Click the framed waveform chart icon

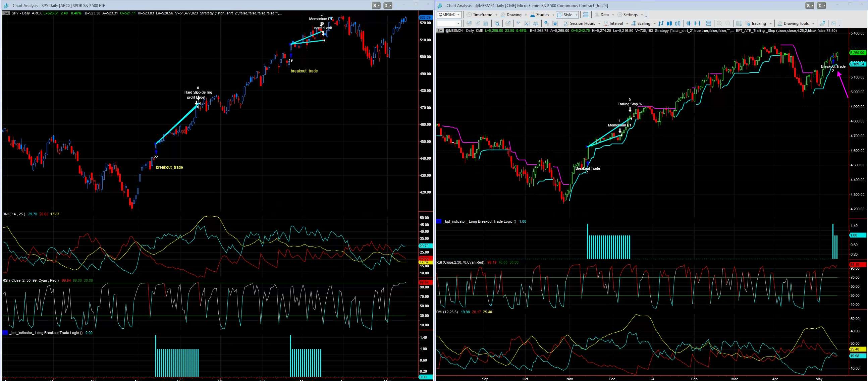pos(527,23)
